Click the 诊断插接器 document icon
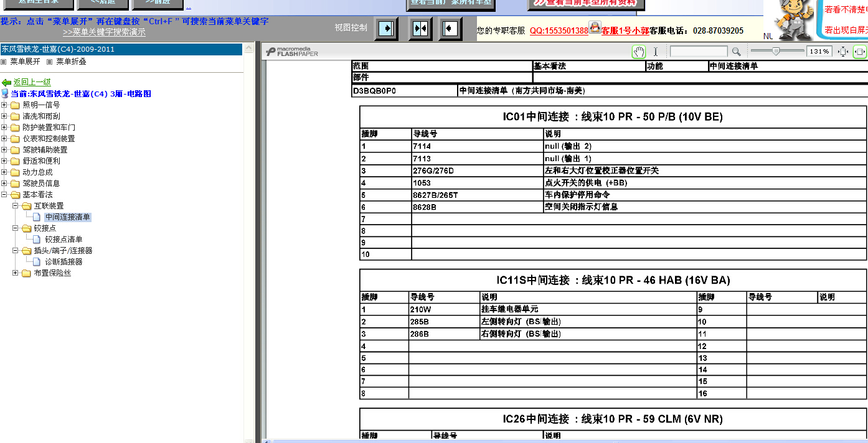868x443 pixels. coord(37,262)
